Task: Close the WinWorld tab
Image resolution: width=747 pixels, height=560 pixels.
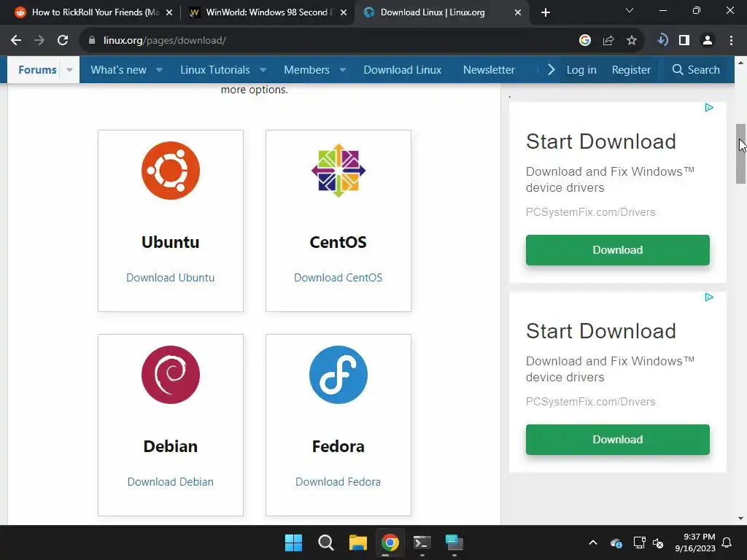Action: click(344, 12)
